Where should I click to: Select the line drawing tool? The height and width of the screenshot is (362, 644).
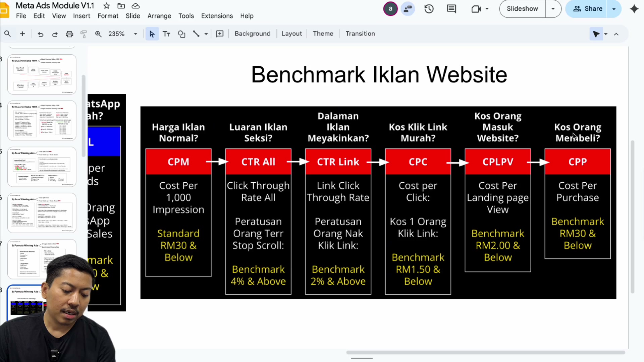[196, 34]
